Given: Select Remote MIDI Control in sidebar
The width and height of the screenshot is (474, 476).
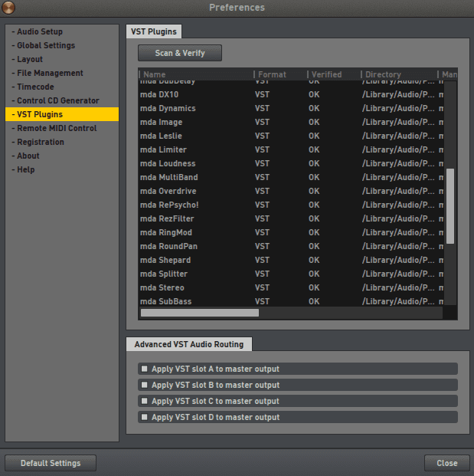Looking at the screenshot, I should coord(57,128).
